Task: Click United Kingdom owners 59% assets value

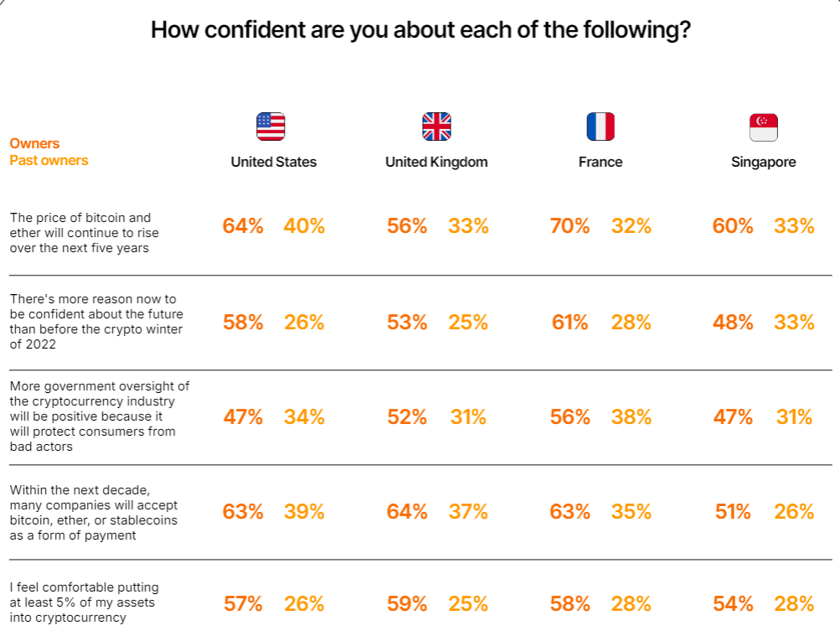Action: [407, 603]
